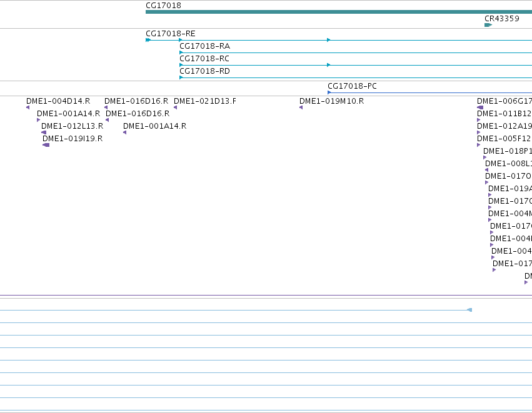
Task: Click the DME1-004M label
Action: coord(510,214)
